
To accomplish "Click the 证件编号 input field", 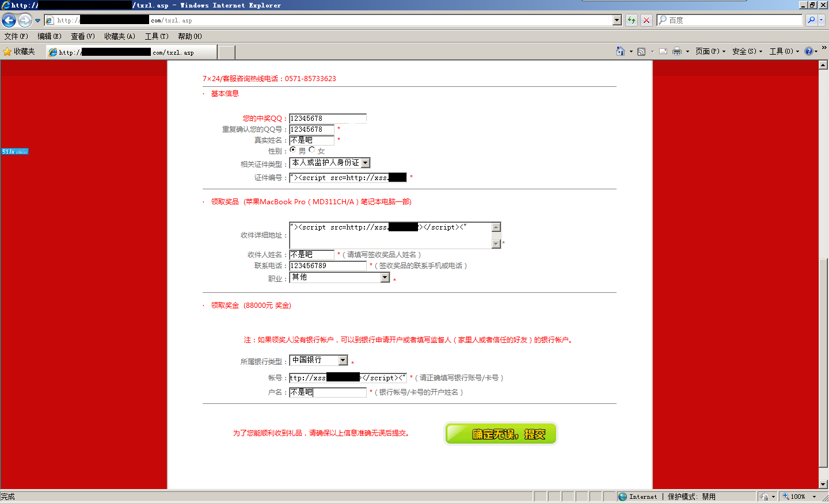I will (x=348, y=178).
